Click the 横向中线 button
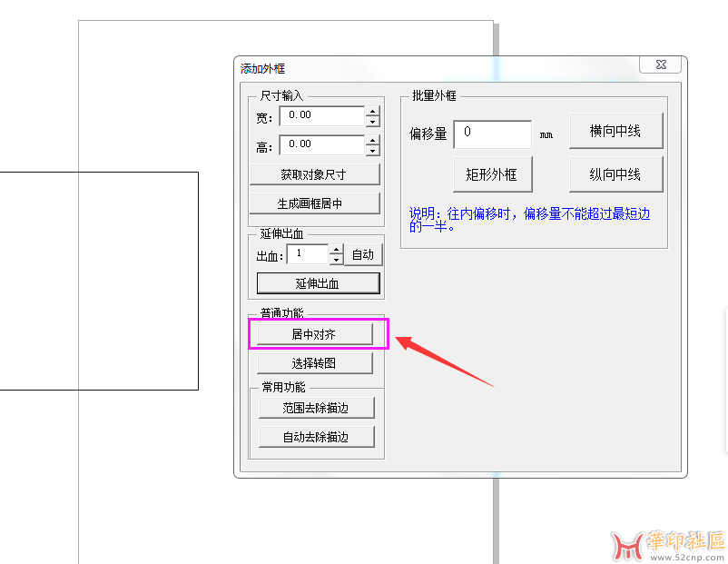728x564 pixels. 615,131
